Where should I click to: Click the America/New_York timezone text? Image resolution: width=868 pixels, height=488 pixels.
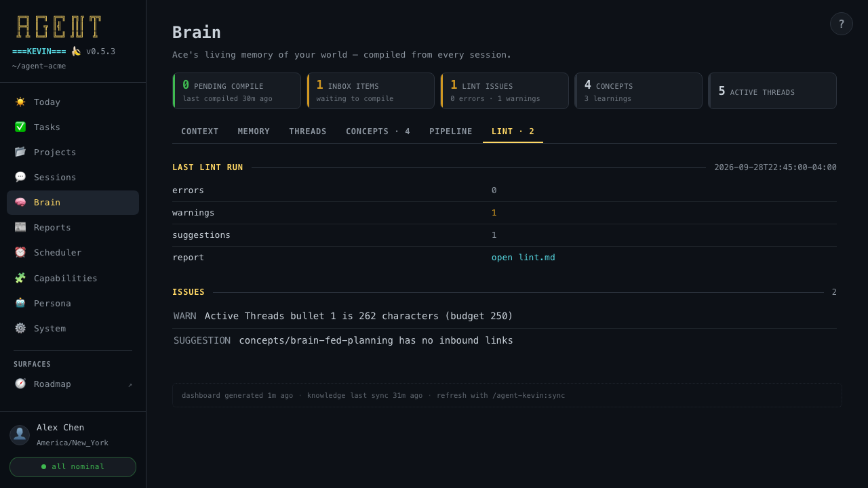(x=73, y=443)
